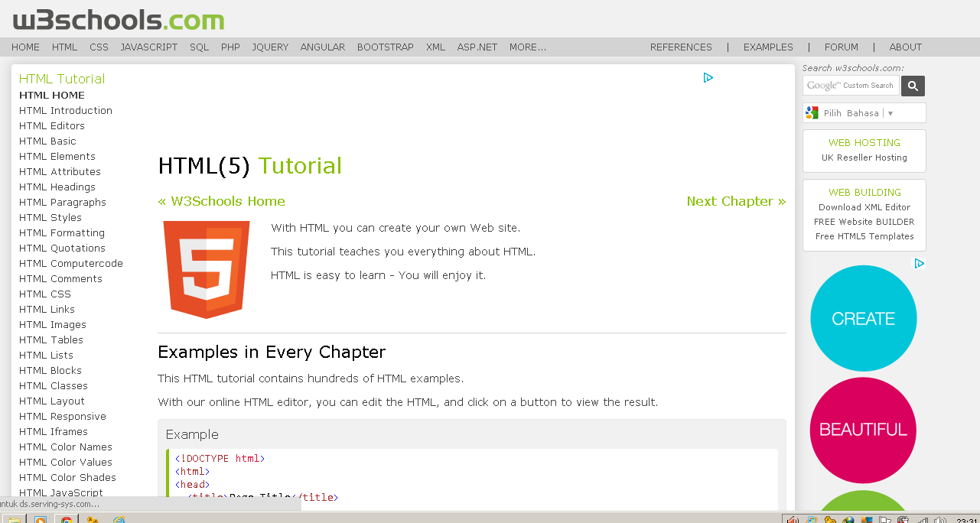Open EXAMPLES in the top bar
980x523 pixels.
coord(768,47)
